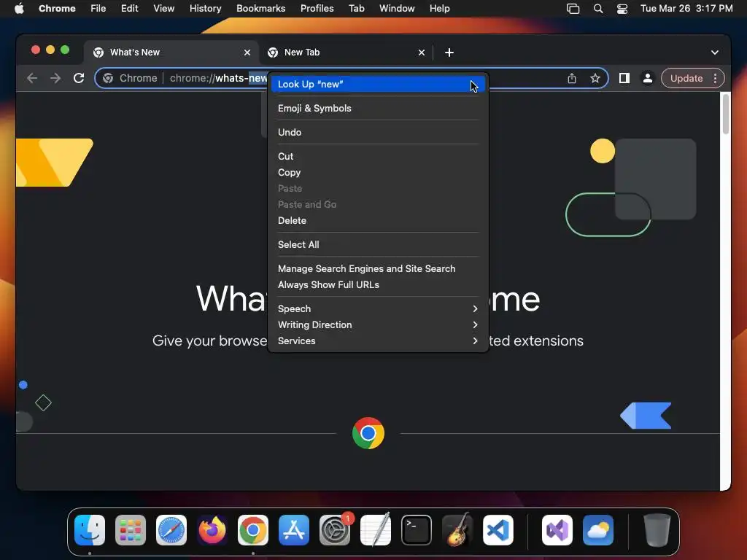747x560 pixels.
Task: Go back using the back arrow
Action: point(32,78)
